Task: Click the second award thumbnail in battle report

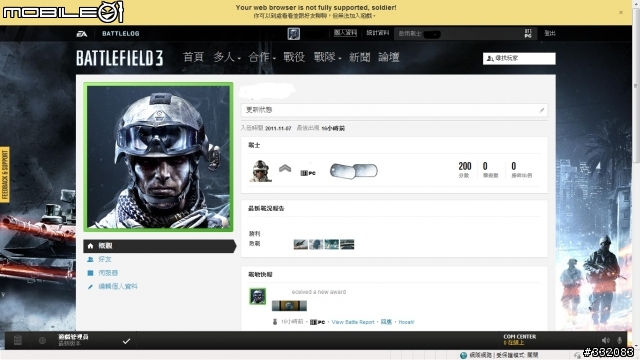Action: click(316, 244)
